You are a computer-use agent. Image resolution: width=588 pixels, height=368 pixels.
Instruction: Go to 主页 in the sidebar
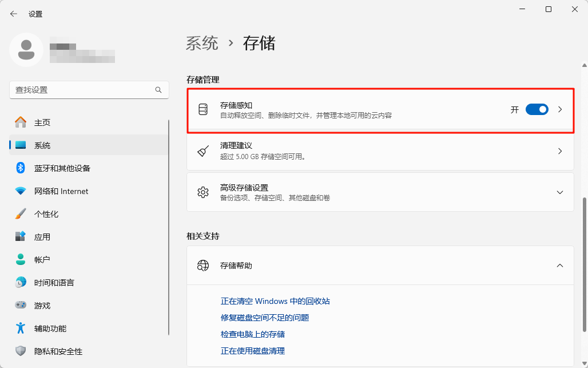42,122
